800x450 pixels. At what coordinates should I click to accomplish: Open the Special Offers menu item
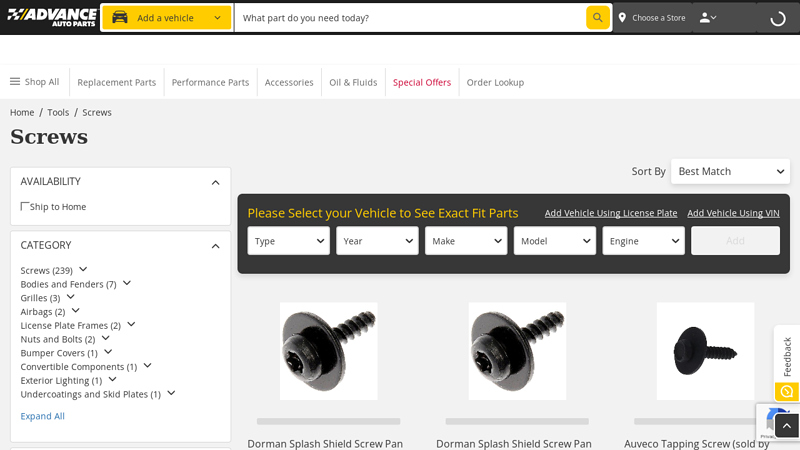pos(422,82)
